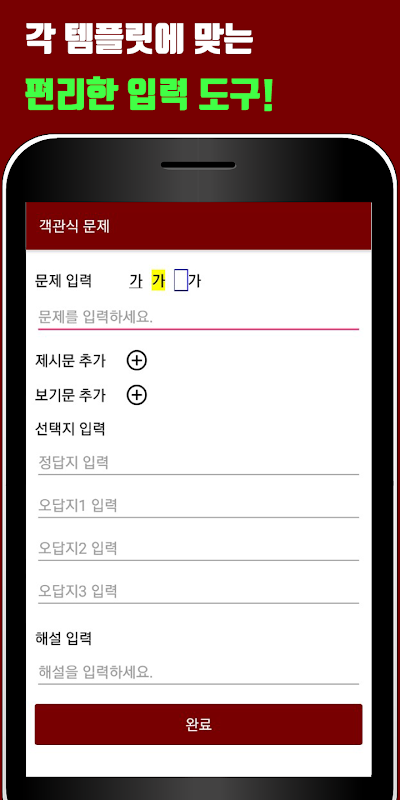Viewport: 400px width, 800px height.
Task: Tap the white 각 템플릿에 맞는 headline
Action: [x=139, y=39]
